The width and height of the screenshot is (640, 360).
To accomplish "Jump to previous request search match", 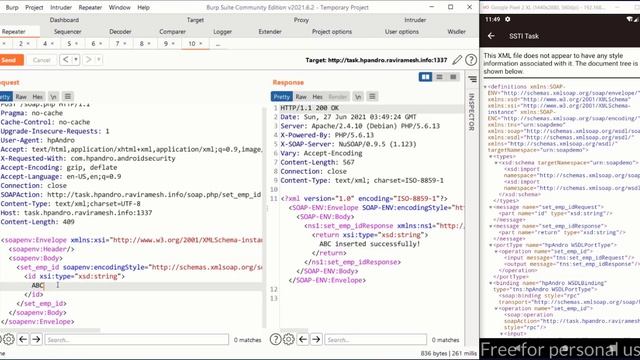I will pyautogui.click(x=23, y=339).
